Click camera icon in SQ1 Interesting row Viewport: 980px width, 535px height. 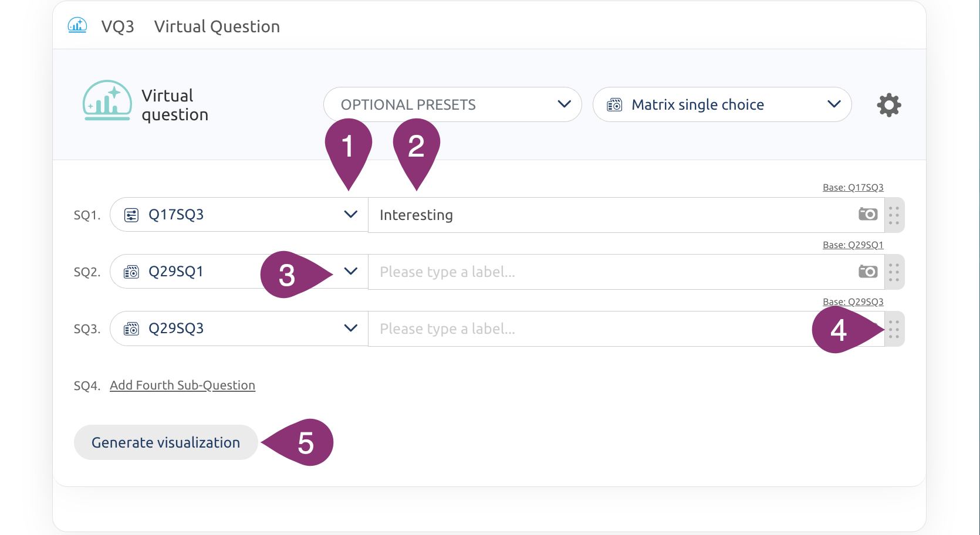868,214
